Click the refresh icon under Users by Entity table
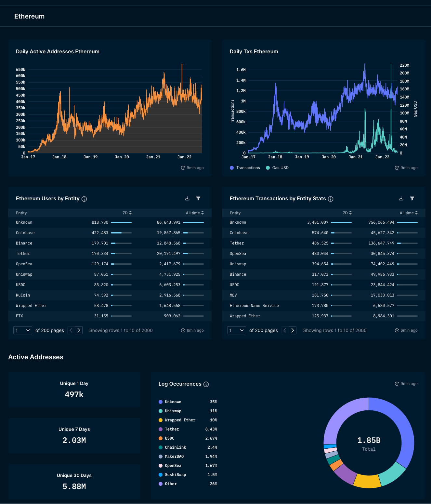431x504 pixels. [183, 330]
